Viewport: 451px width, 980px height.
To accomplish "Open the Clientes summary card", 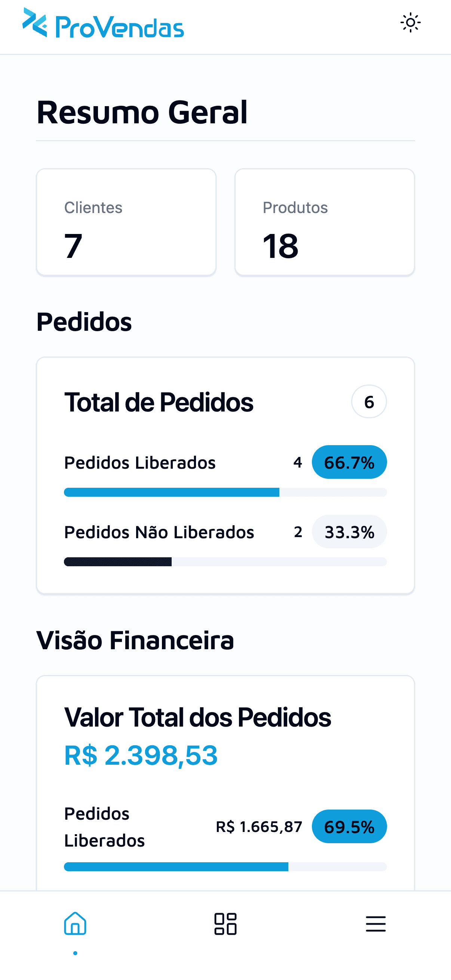I will pos(126,222).
